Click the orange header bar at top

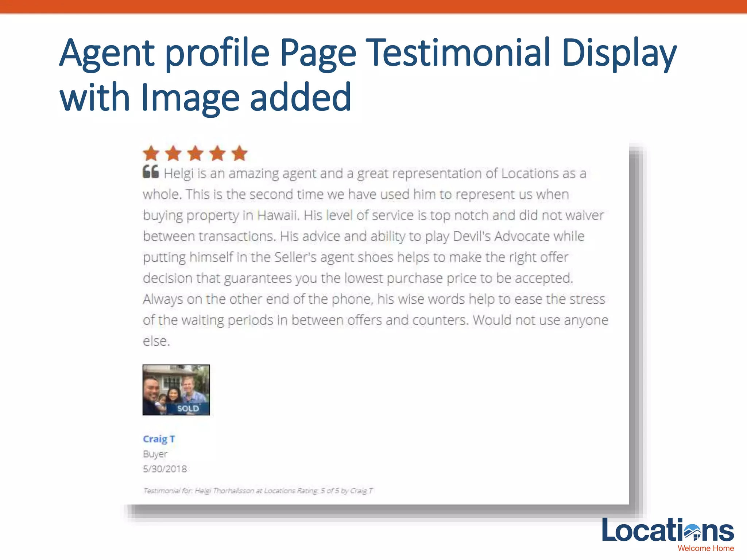pyautogui.click(x=373, y=7)
